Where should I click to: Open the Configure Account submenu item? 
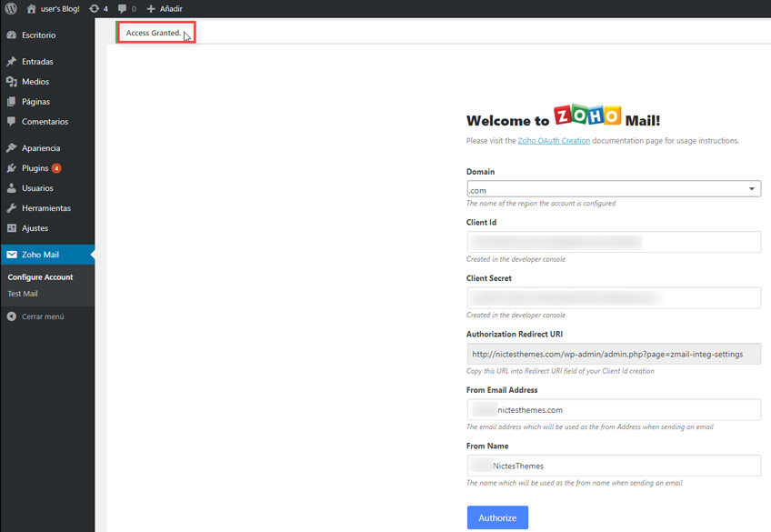tap(40, 277)
